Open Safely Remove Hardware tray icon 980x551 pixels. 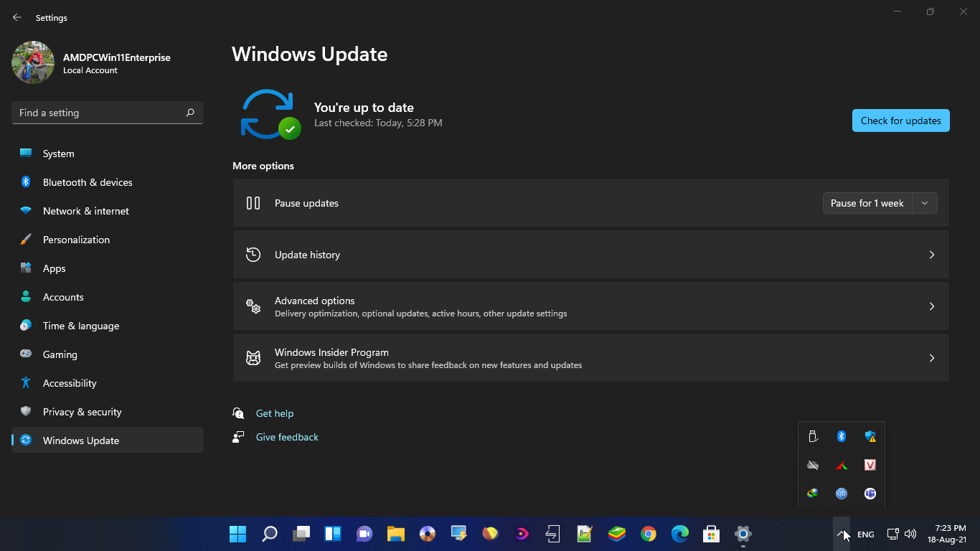813,436
